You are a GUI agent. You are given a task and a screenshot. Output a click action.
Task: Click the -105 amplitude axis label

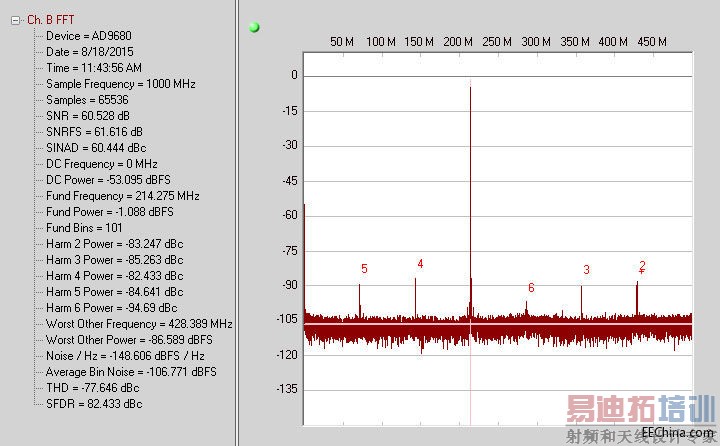287,319
